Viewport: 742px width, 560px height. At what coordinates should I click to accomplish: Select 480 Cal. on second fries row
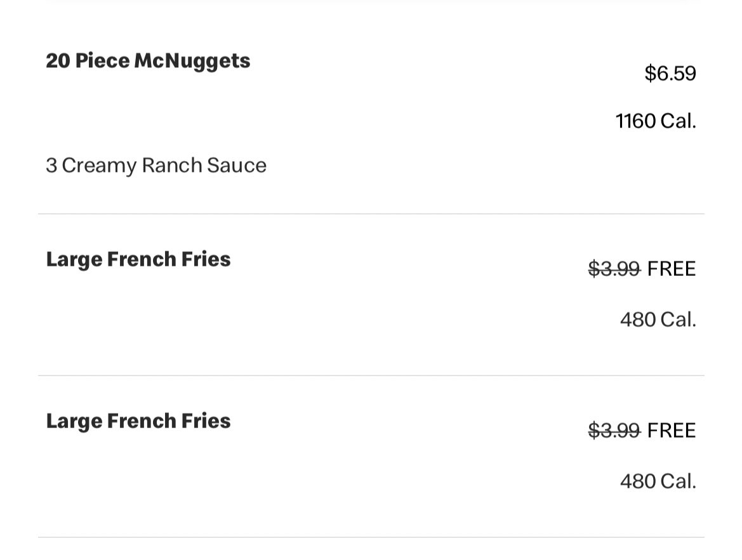[x=658, y=481]
